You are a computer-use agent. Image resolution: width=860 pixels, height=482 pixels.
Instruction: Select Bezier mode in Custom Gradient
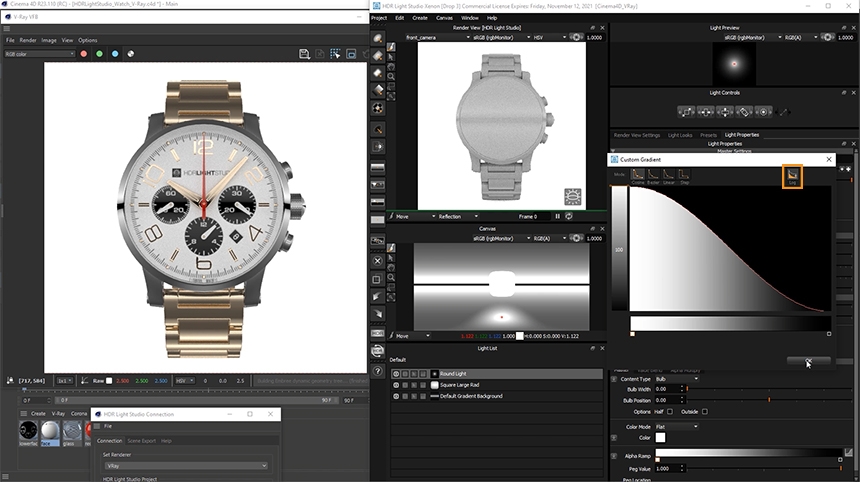click(x=653, y=176)
